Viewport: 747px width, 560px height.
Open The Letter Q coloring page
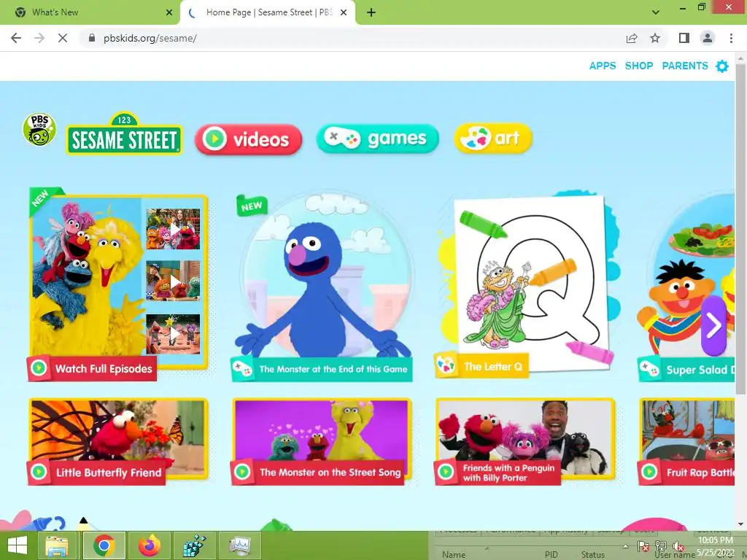pos(527,284)
